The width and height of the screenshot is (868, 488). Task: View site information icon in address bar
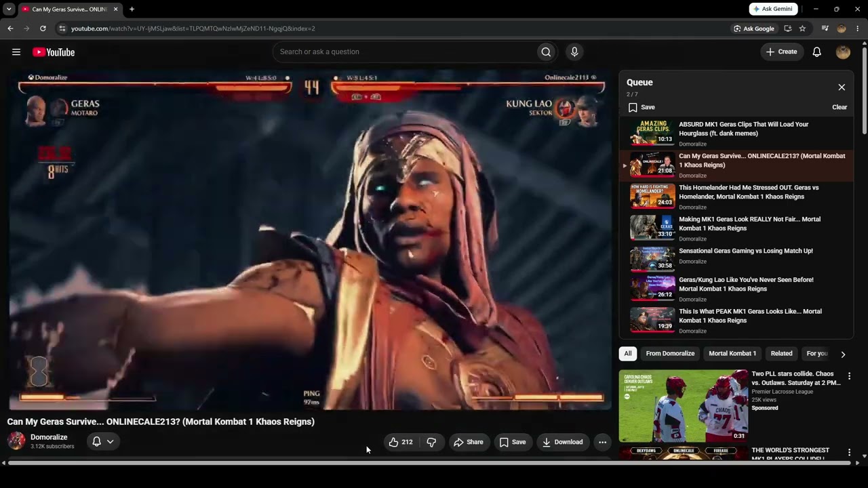click(62, 28)
